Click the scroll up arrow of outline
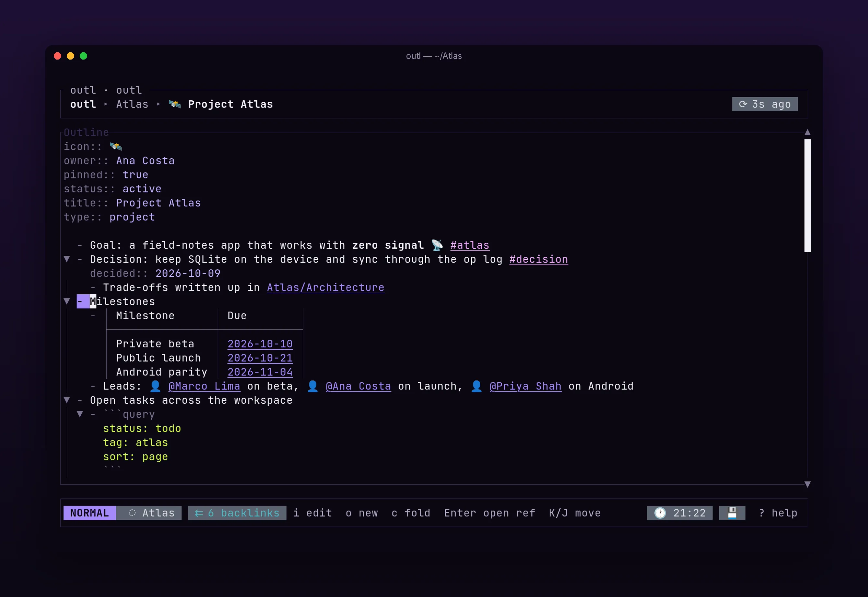 [x=807, y=132]
